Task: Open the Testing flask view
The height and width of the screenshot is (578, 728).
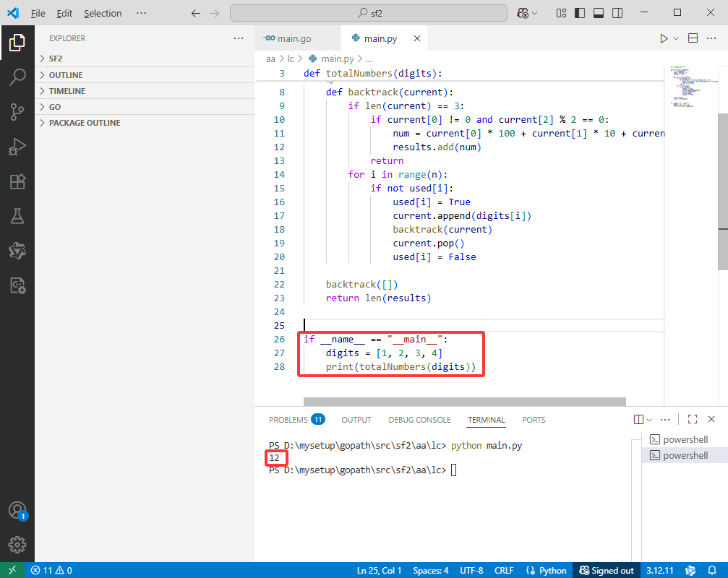Action: tap(17, 216)
